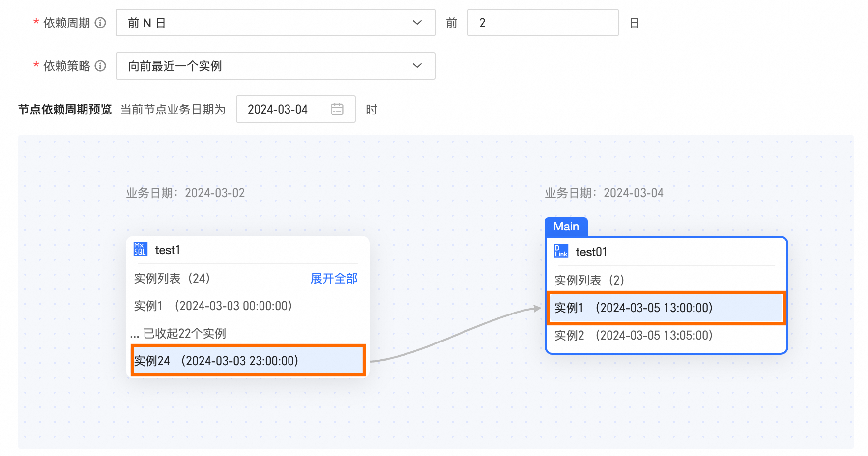Click the test1 node title
Viewport: 868px width, 456px height.
[168, 250]
